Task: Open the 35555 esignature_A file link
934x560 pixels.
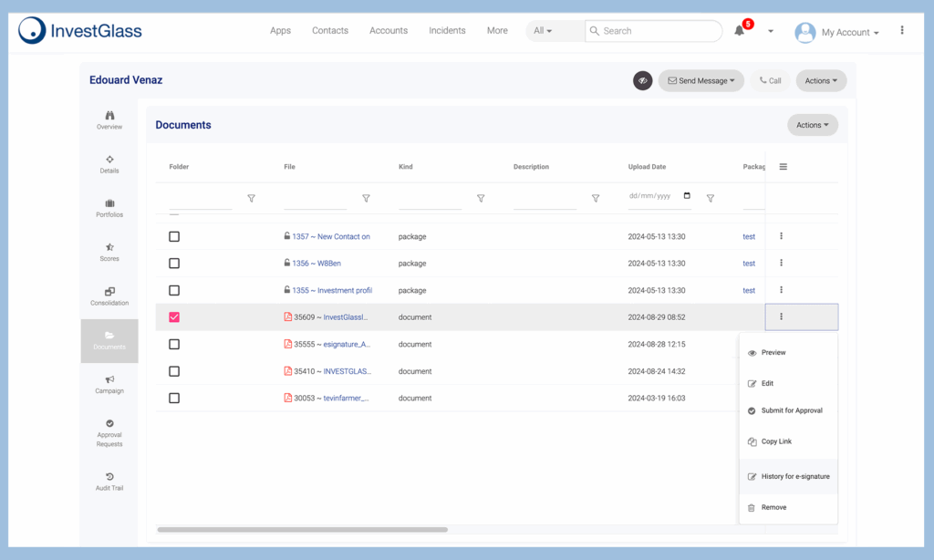Action: (x=347, y=345)
